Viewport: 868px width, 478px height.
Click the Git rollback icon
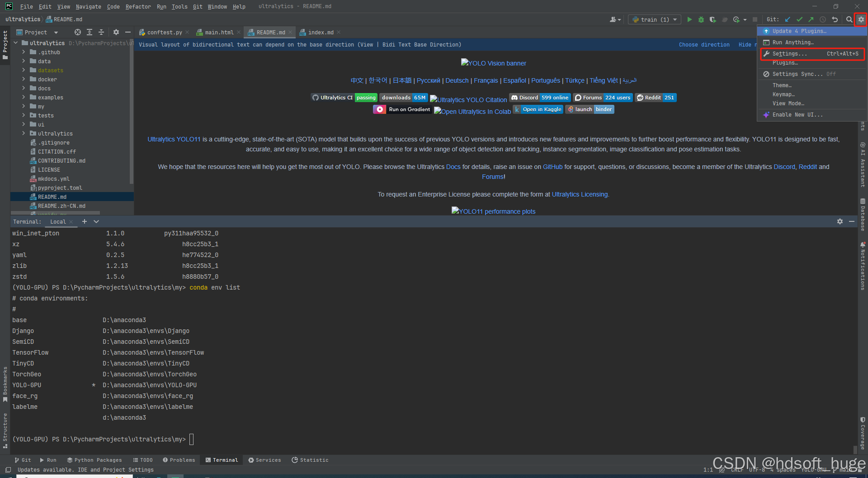point(835,19)
